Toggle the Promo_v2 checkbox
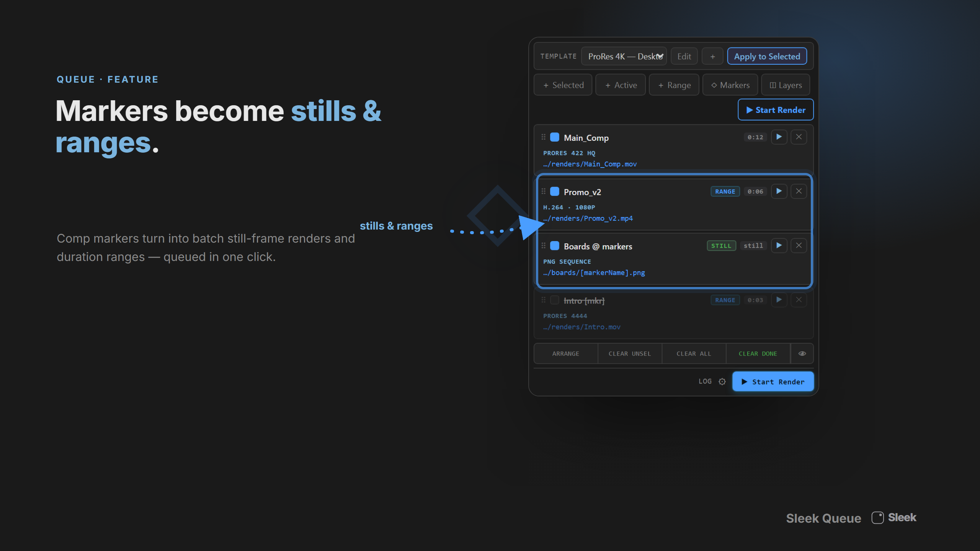The width and height of the screenshot is (980, 551). point(555,192)
